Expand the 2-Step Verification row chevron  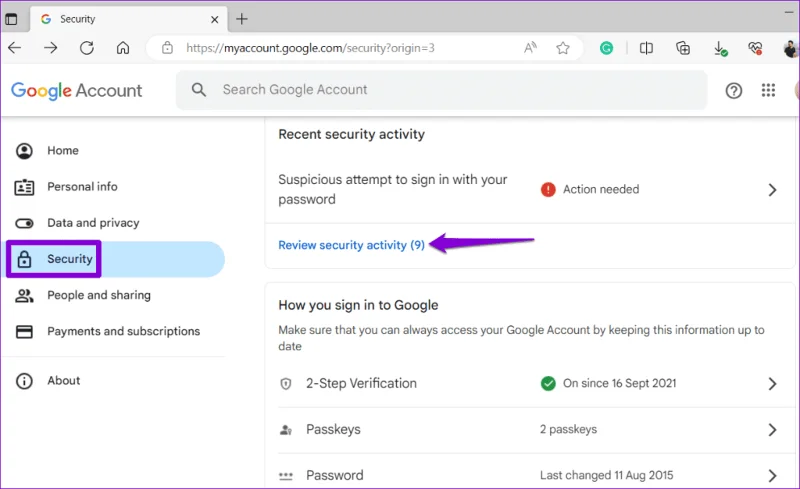click(772, 384)
